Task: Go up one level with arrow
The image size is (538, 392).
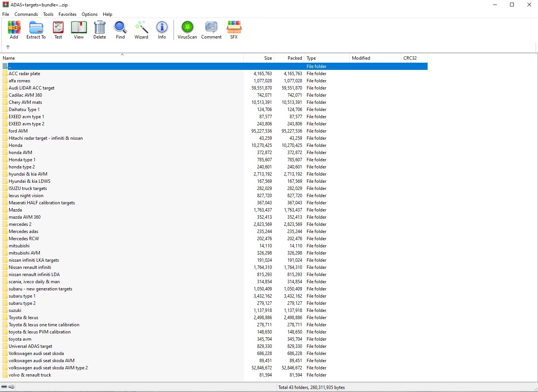Action: pos(8,47)
